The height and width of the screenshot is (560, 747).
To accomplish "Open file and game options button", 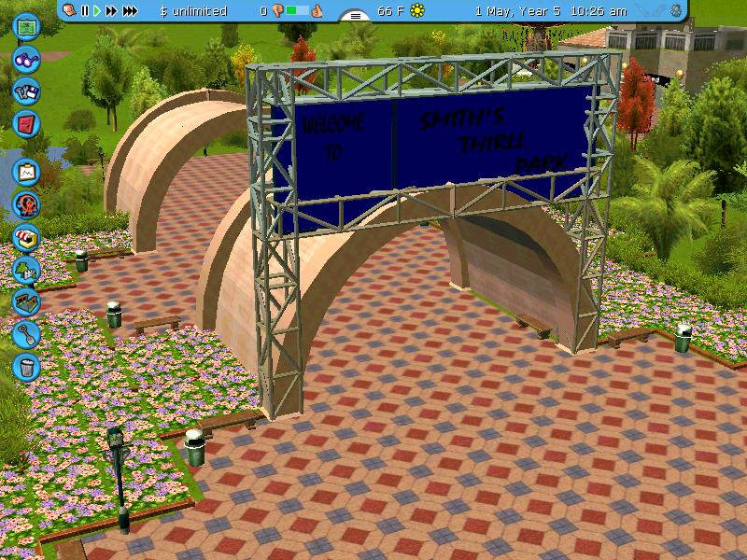I will coord(26,91).
